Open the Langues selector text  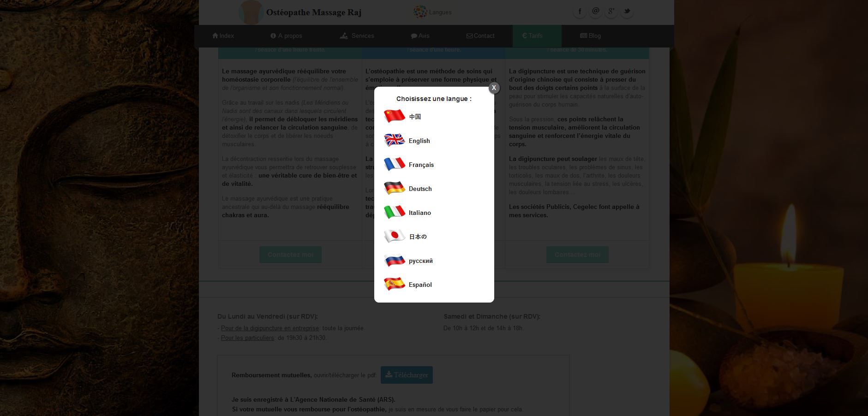click(440, 12)
